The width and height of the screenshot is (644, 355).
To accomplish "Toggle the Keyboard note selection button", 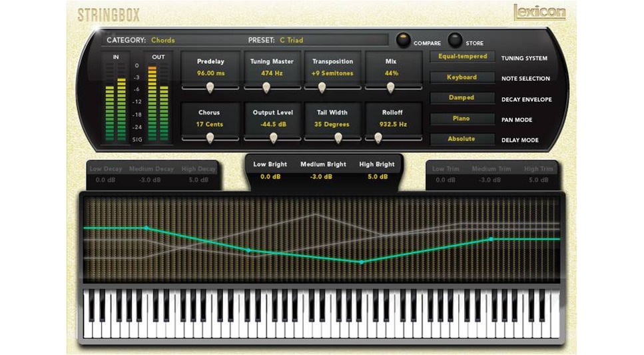I will coord(462,77).
